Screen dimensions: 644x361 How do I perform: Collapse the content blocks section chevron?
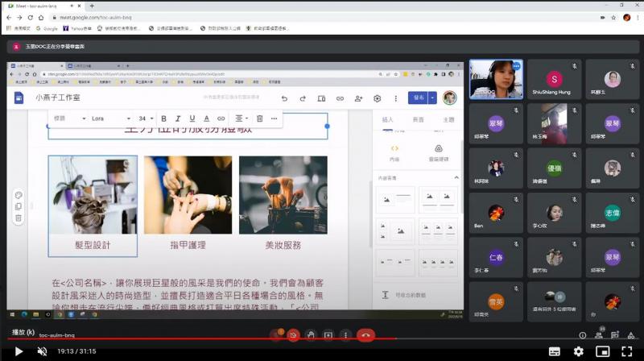pyautogui.click(x=456, y=177)
